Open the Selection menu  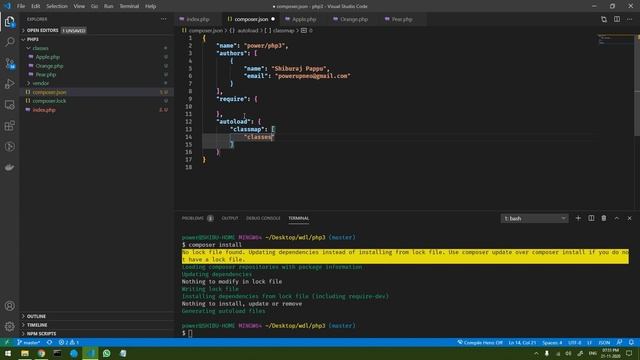tap(57, 6)
